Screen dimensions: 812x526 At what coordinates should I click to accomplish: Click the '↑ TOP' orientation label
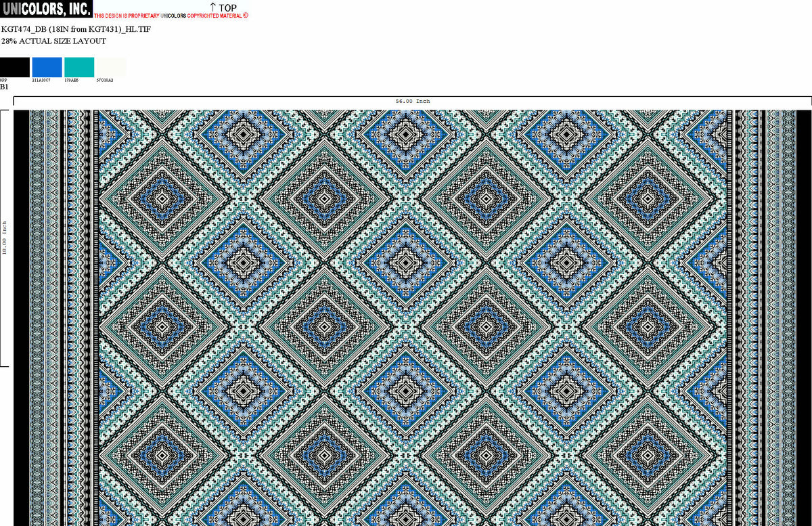pyautogui.click(x=223, y=7)
